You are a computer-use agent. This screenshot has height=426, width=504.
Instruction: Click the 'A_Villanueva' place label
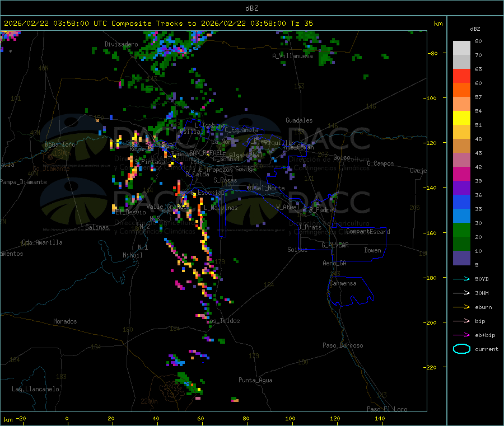pos(292,56)
